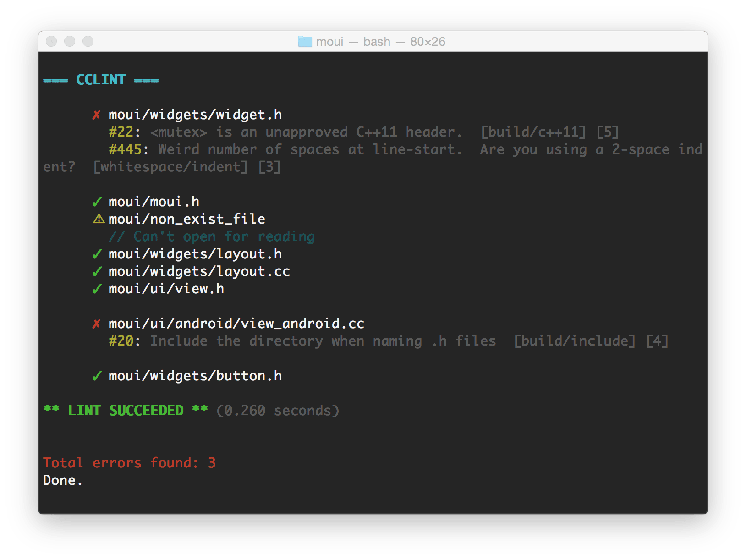Viewport: 746px width, 560px height.
Task: Click the line number #22
Action: coord(121,132)
